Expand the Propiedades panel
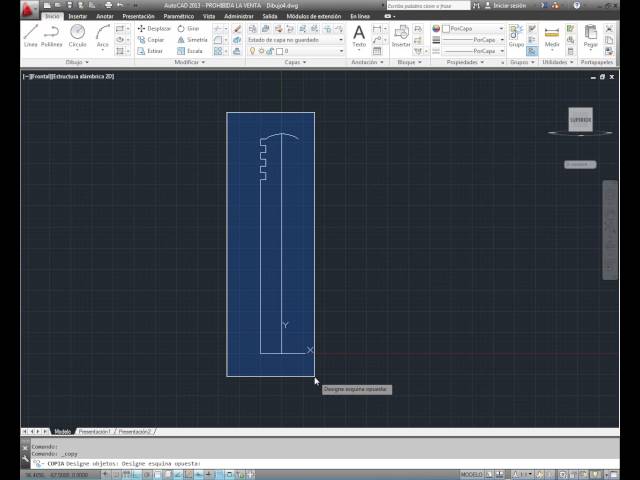Image resolution: width=640 pixels, height=480 pixels. [465, 62]
